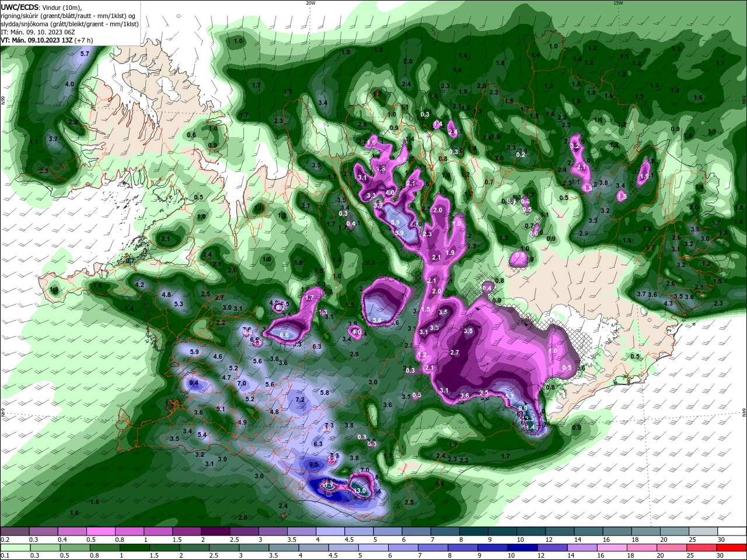Click the 9.4 precipitation value on the map

coord(194,383)
